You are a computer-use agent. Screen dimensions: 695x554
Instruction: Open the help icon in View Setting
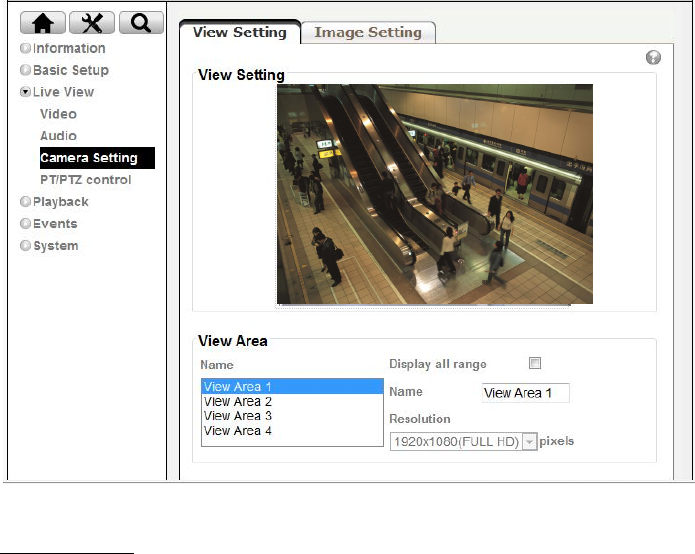click(x=653, y=57)
